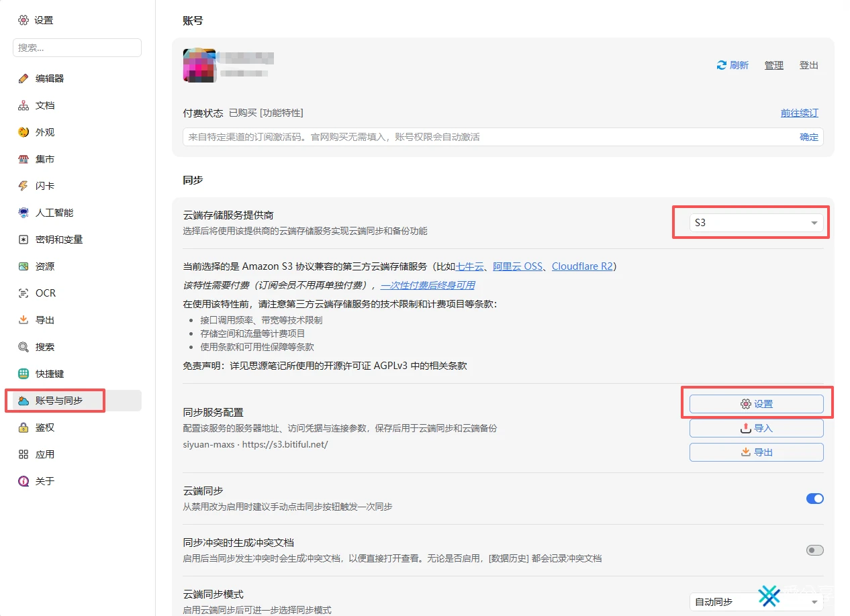Click the grid icon beside 应用
Screen dimensions: 850x616
click(x=23, y=454)
